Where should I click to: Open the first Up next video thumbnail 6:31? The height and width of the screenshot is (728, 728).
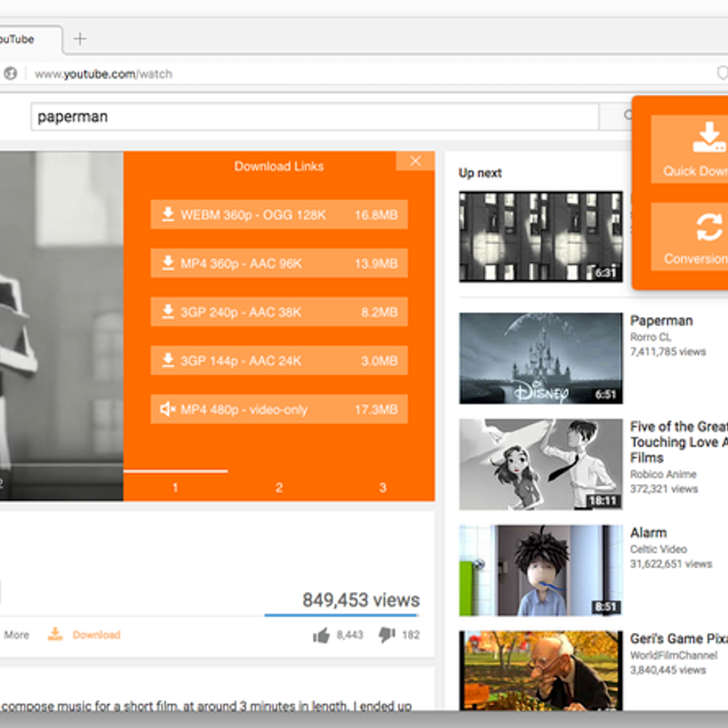(x=541, y=237)
